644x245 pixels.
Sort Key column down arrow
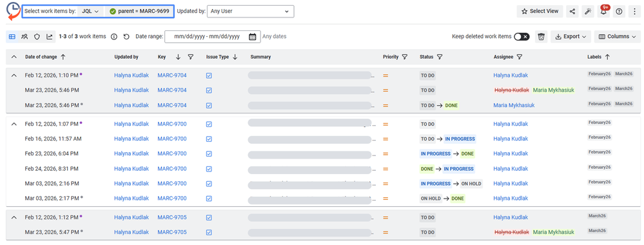pos(178,57)
